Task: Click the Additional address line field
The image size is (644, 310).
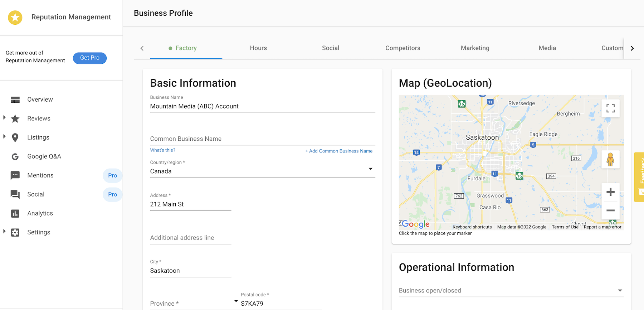Action: 190,238
